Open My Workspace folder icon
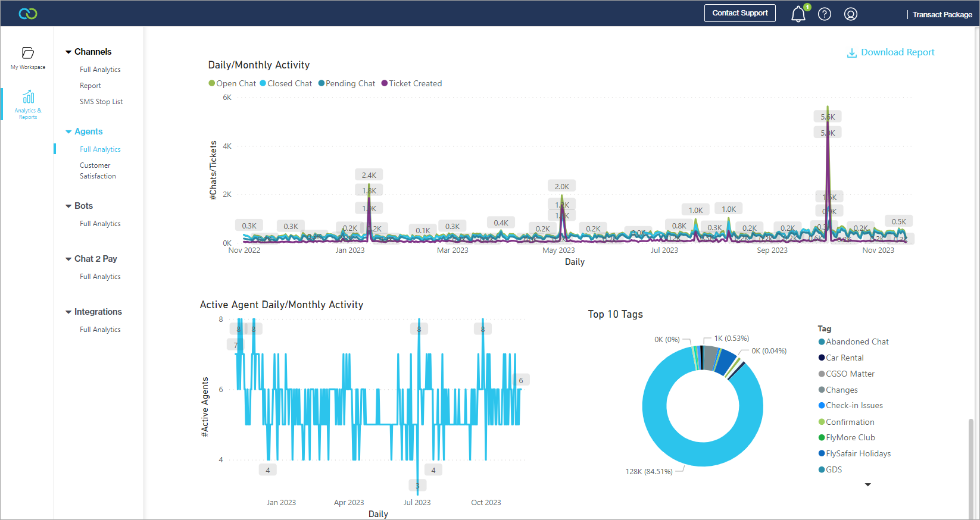Image resolution: width=980 pixels, height=520 pixels. click(28, 53)
